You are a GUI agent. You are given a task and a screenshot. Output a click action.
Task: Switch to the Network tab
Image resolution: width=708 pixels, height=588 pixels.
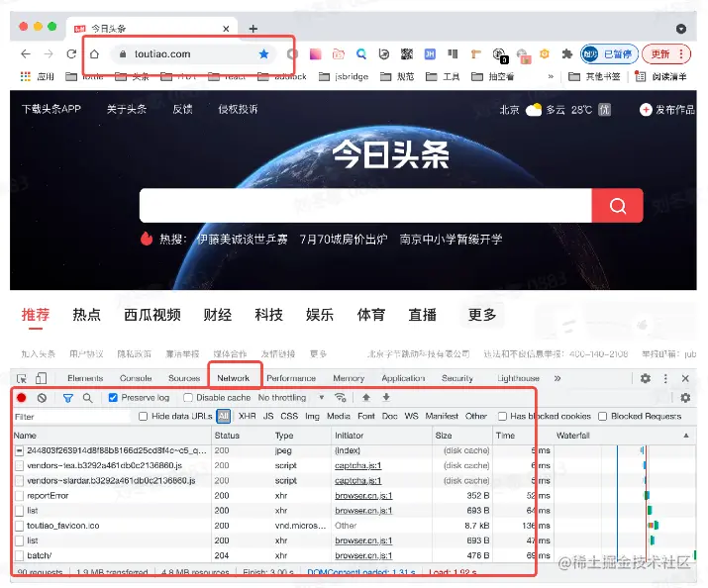pos(233,378)
